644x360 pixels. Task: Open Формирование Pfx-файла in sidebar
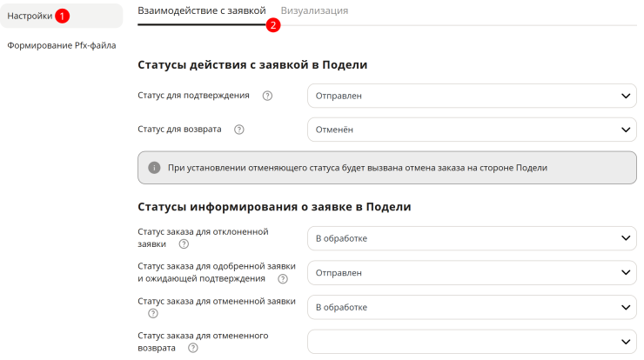(62, 45)
